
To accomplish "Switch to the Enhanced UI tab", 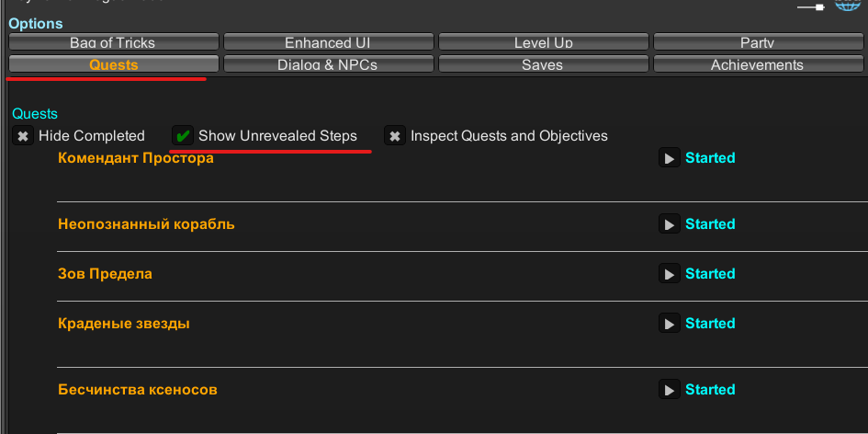I will point(328,42).
